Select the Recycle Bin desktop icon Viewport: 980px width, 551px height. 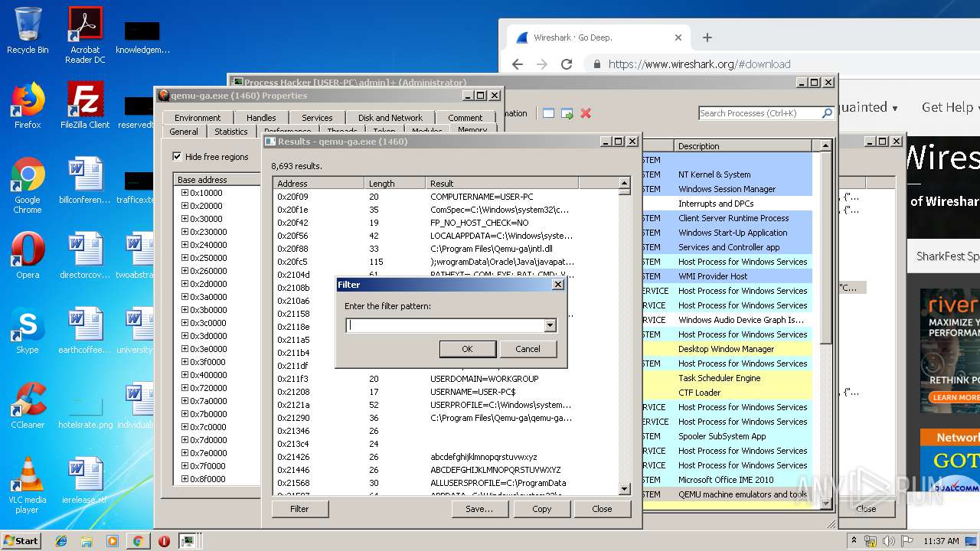[28, 31]
